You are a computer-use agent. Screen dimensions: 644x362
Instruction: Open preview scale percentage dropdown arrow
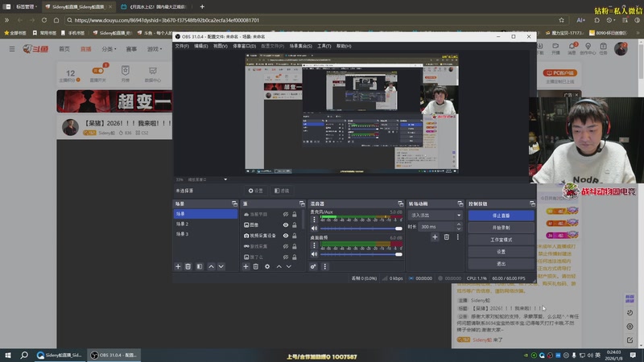click(x=225, y=179)
